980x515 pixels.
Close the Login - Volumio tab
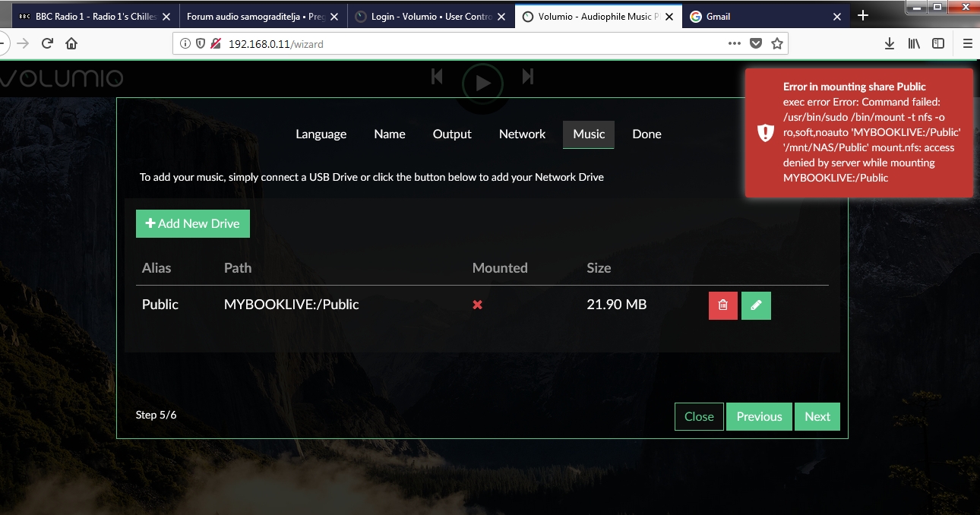[501, 17]
